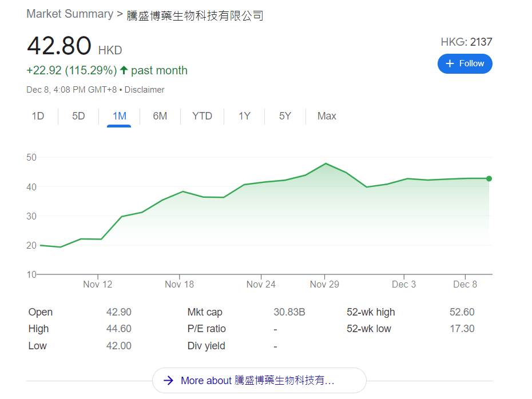The width and height of the screenshot is (532, 399).
Task: Click the Open value 42.90
Action: [119, 312]
